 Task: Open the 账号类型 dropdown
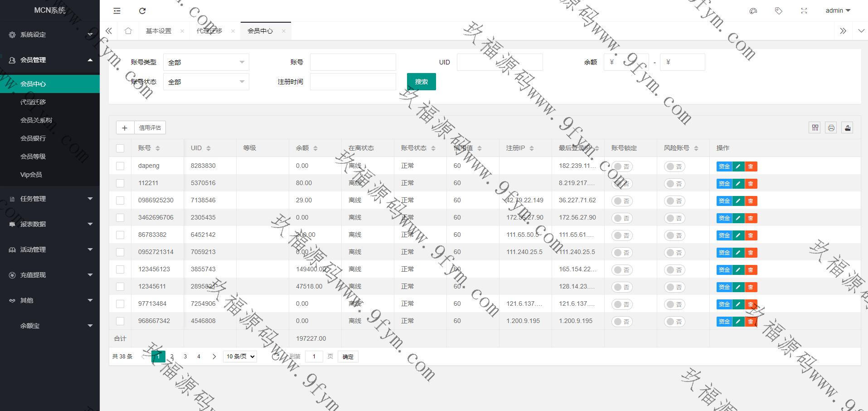(x=206, y=62)
